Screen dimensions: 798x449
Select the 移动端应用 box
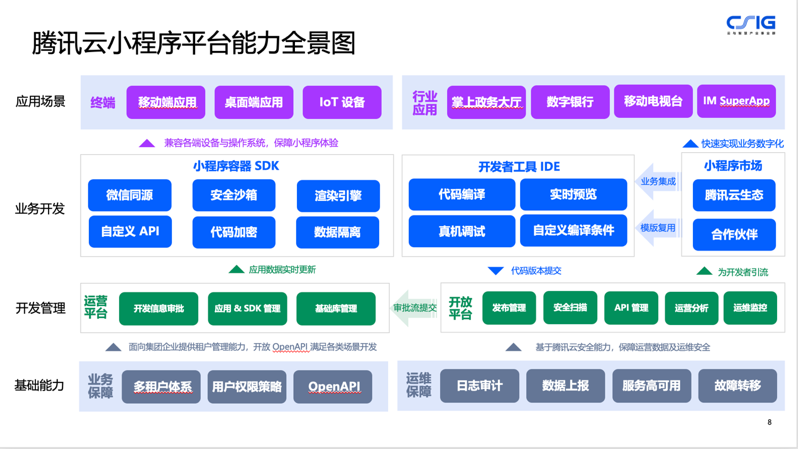(x=166, y=102)
